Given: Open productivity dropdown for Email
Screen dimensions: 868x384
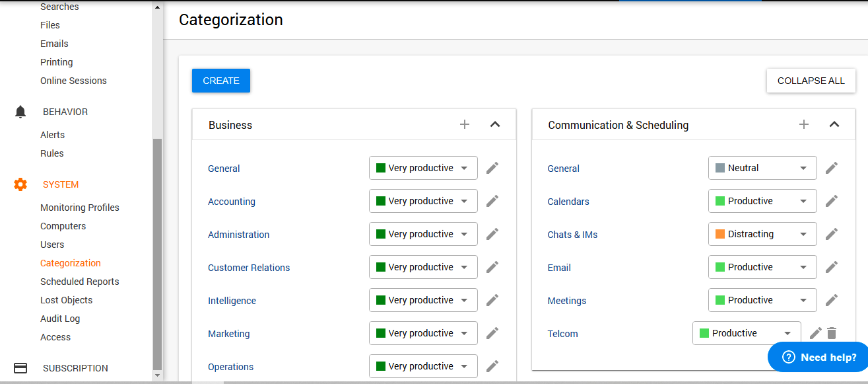Looking at the screenshot, I should [762, 267].
